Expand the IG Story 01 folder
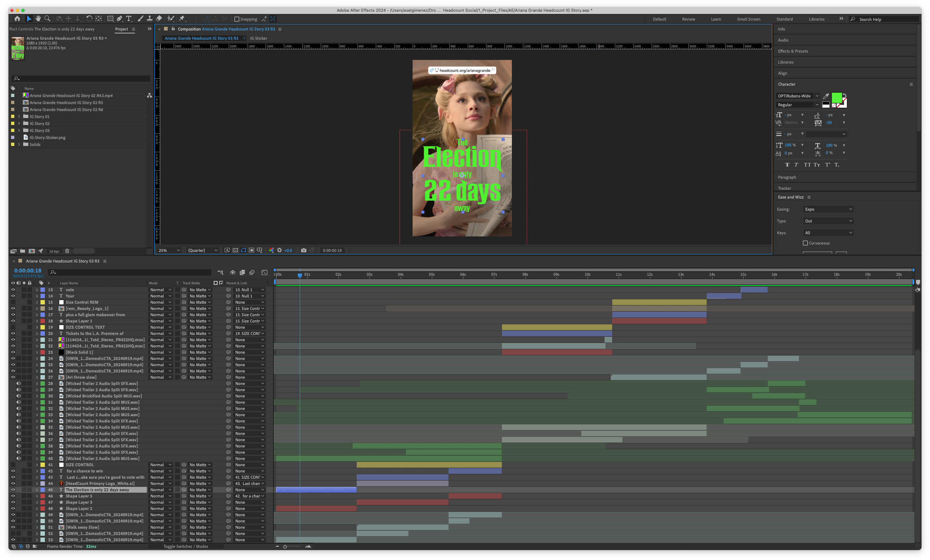Viewport: 930px width, 560px height. (19, 117)
